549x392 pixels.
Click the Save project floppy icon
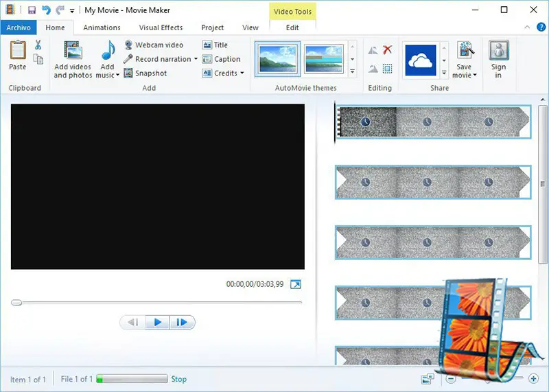pos(32,10)
